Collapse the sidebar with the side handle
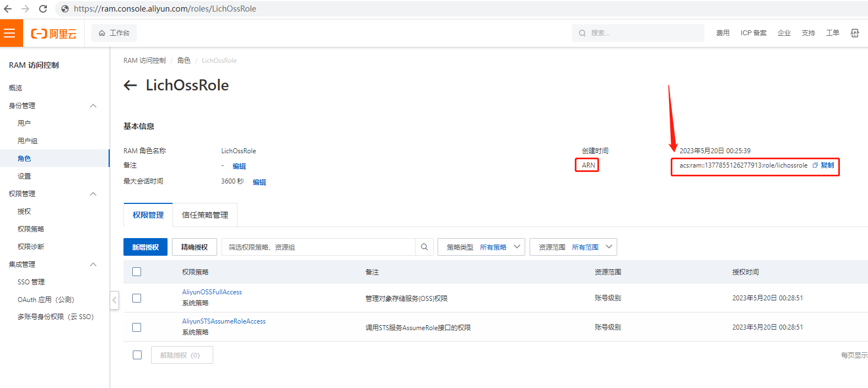 115,300
